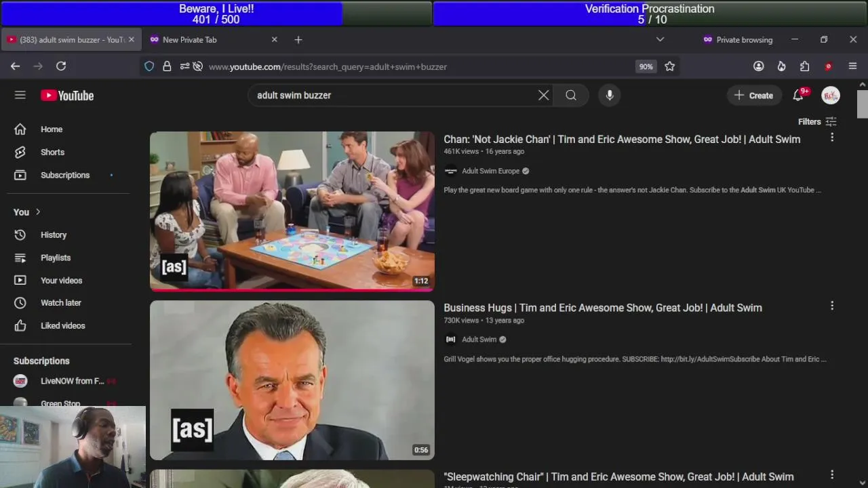The width and height of the screenshot is (868, 488).
Task: Expand the You section chevron
Action: coord(38,212)
